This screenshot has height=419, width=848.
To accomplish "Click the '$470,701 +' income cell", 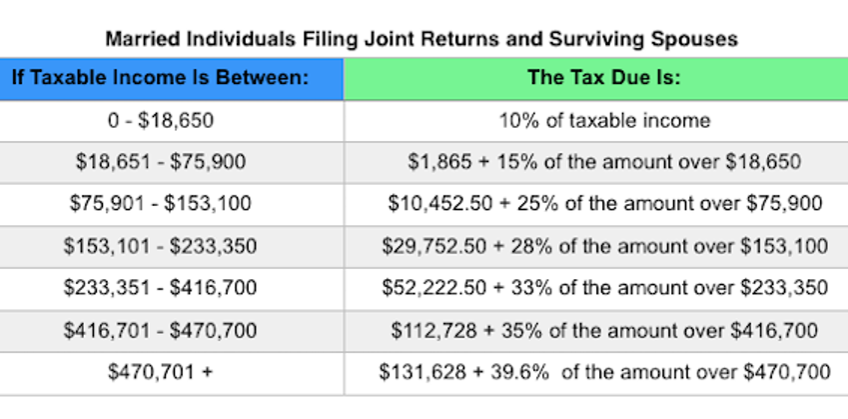I will click(x=161, y=372).
